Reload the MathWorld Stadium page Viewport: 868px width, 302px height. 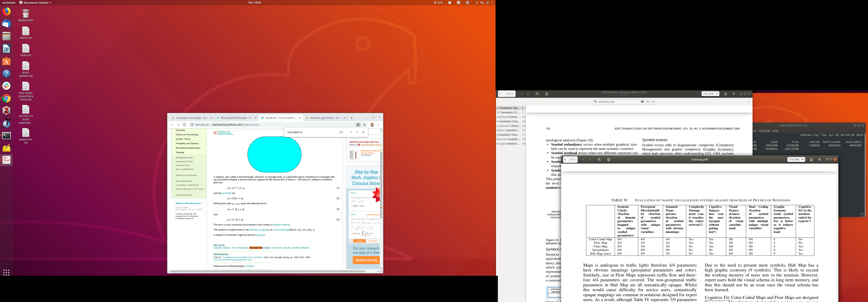(184, 124)
